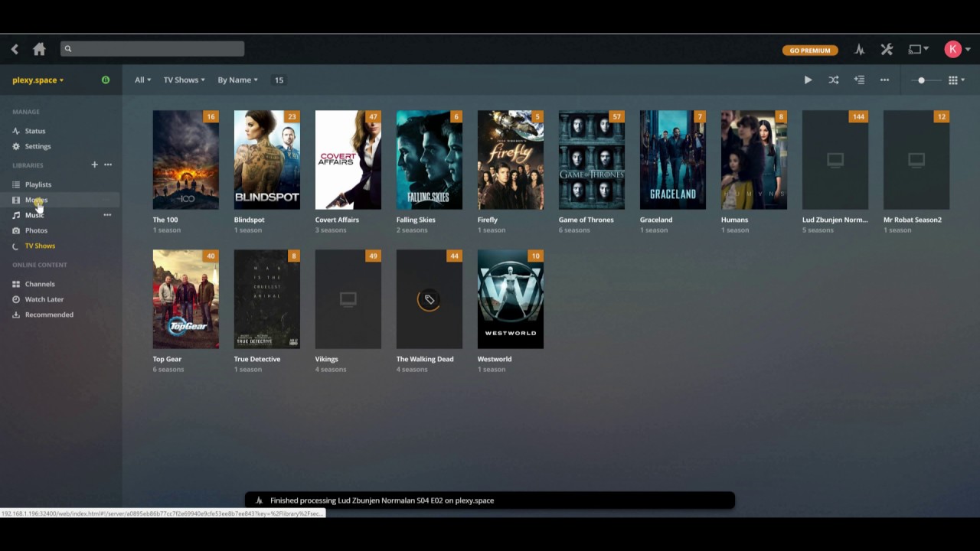Viewport: 980px width, 551px height.
Task: Click the 15 item count in the filter bar
Action: [279, 80]
